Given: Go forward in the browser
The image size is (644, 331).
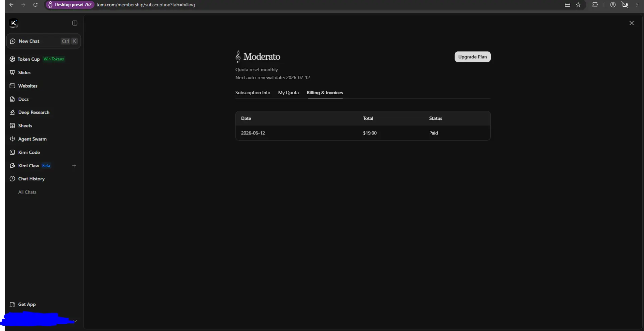Looking at the screenshot, I should pos(23,5).
